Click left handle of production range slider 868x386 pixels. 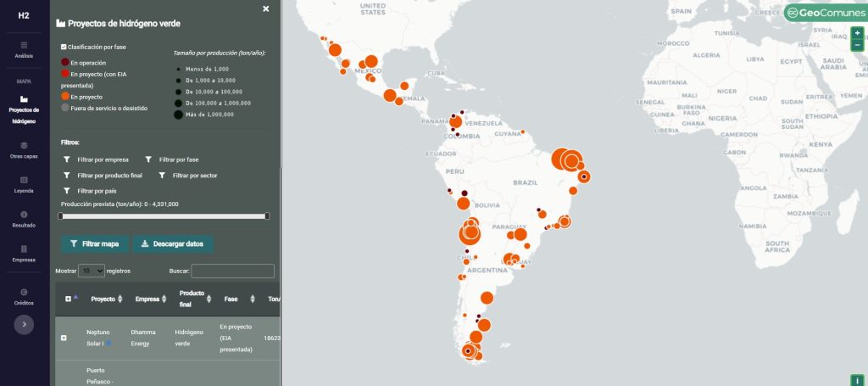click(61, 216)
